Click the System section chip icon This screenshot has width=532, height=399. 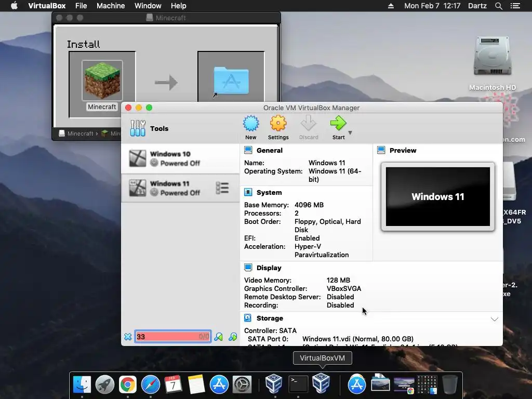[x=248, y=192]
